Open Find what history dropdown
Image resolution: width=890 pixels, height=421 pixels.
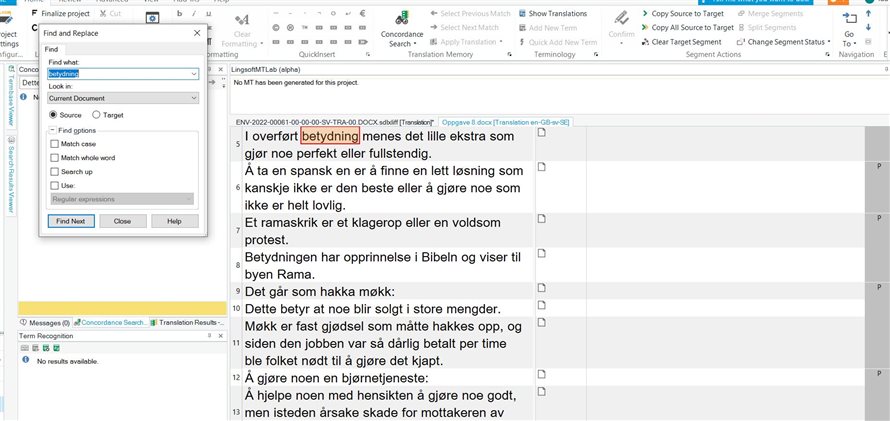(x=194, y=74)
